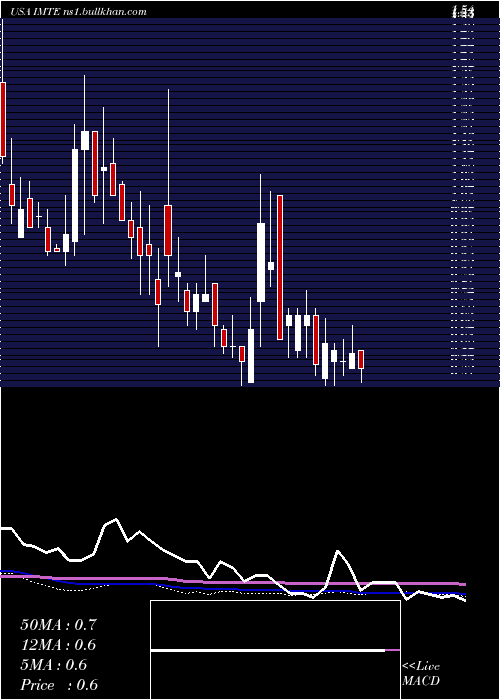Click the '5MA : 0.6' label
Image resolution: width=500 pixels, height=700 pixels.
tap(54, 665)
